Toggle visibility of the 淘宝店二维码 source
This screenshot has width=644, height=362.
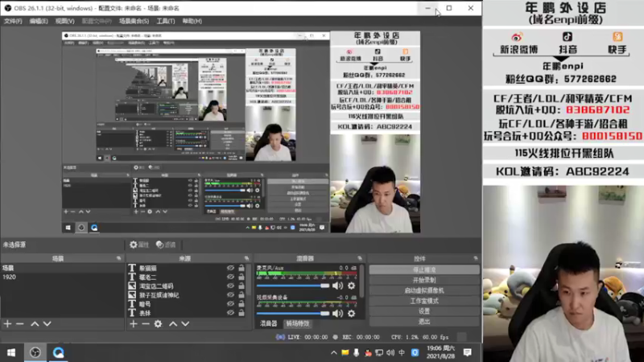(x=230, y=286)
